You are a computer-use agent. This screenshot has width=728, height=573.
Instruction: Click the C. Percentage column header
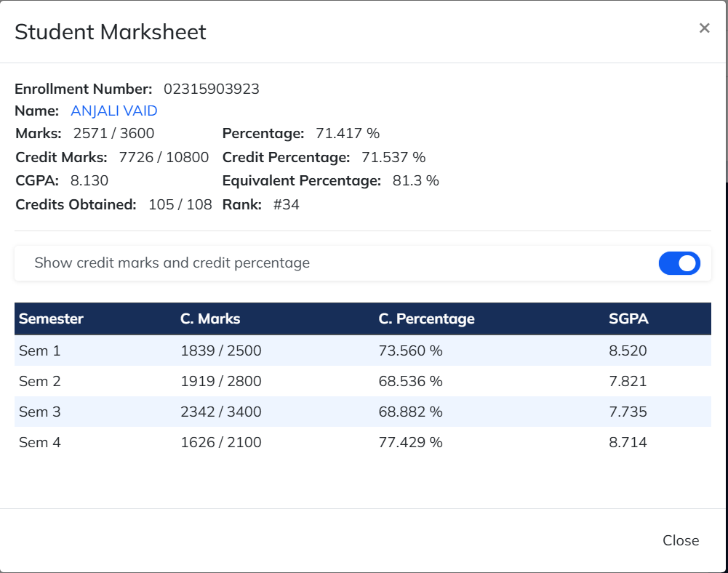(x=426, y=318)
